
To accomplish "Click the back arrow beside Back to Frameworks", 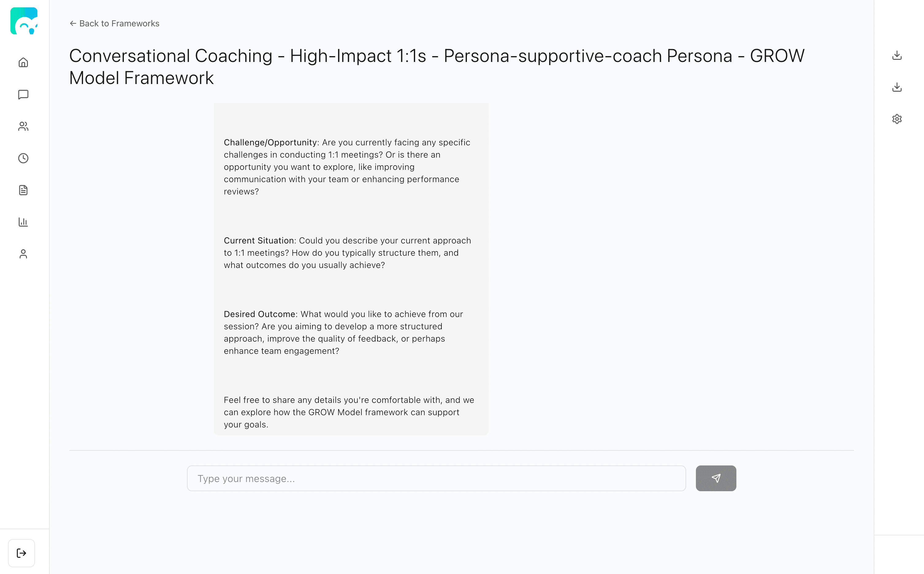I will tap(73, 23).
